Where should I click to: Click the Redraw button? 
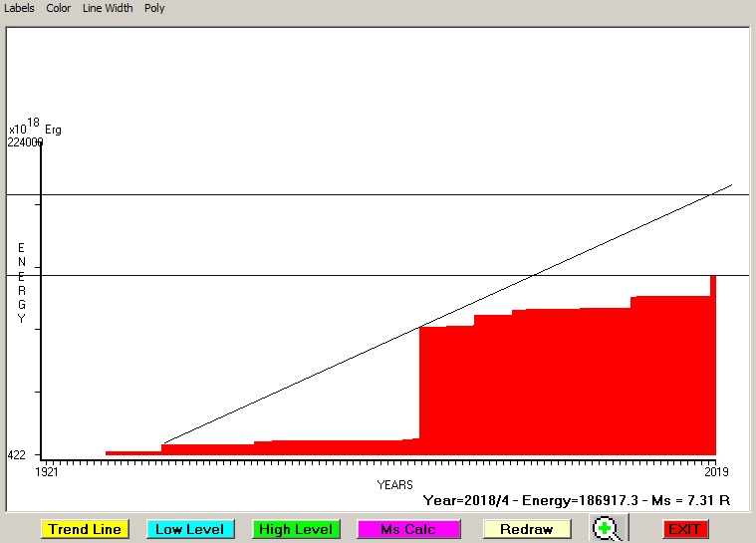pyautogui.click(x=526, y=529)
